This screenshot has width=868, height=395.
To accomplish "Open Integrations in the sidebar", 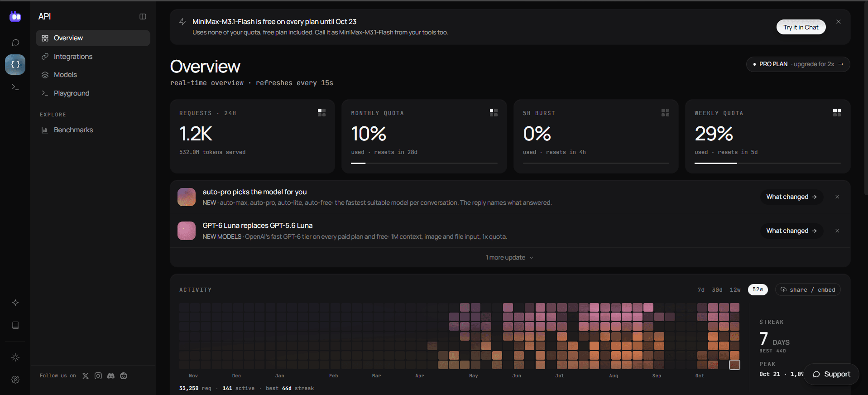I will coord(93,57).
